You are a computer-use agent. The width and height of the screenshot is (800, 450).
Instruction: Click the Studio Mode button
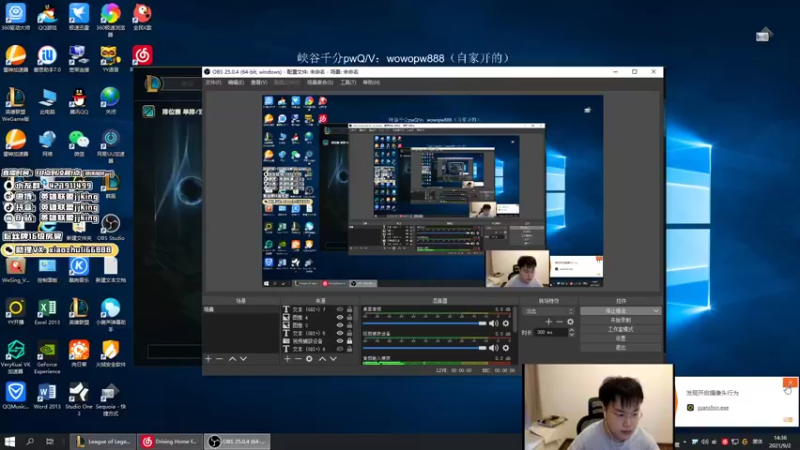pyautogui.click(x=620, y=329)
